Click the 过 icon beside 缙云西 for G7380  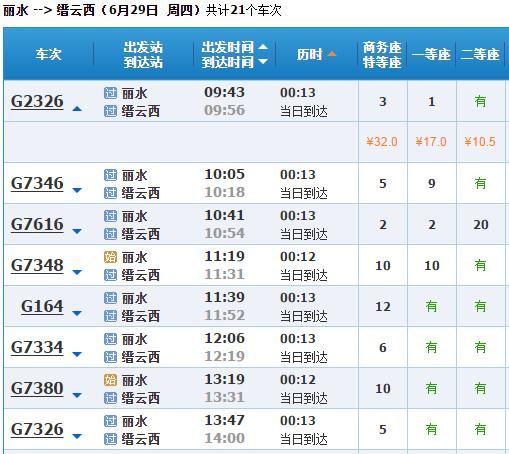tap(110, 398)
